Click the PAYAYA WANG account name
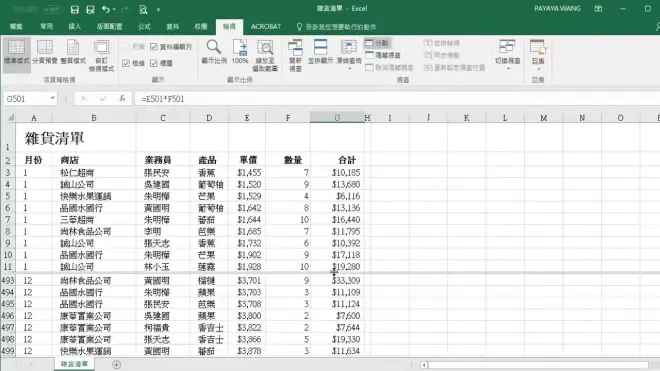660x371 pixels. click(x=557, y=8)
